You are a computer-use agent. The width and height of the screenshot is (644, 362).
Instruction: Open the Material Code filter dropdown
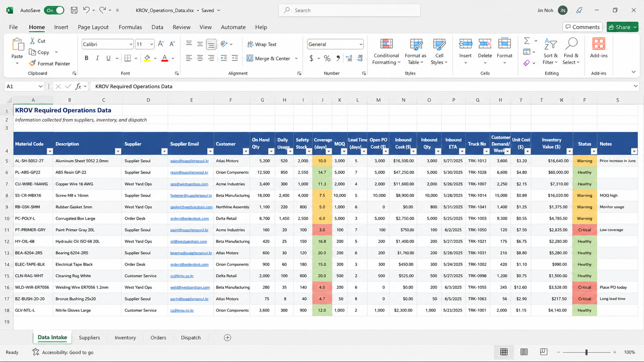click(x=50, y=151)
